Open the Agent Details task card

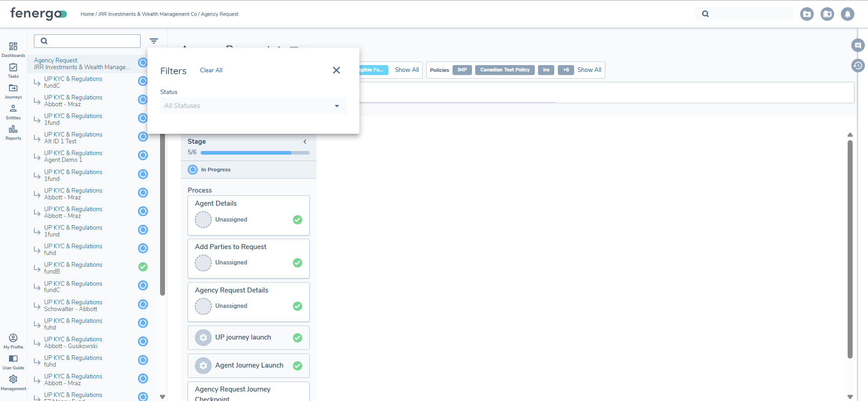[249, 215]
